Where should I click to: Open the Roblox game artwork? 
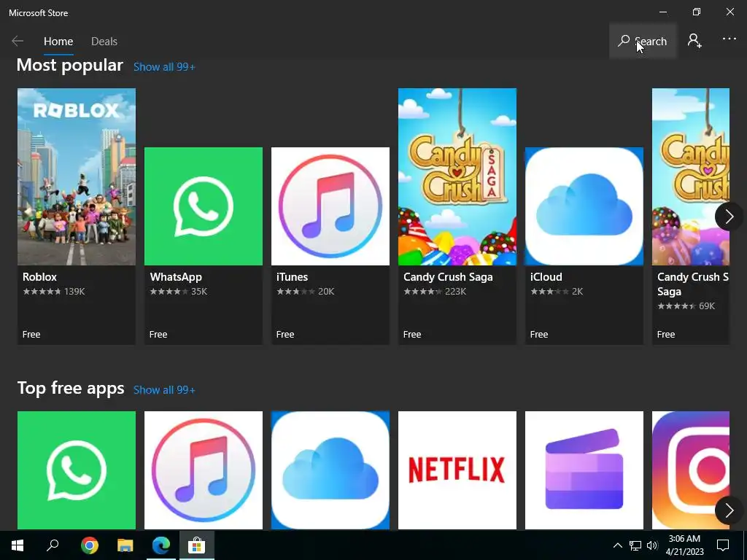[x=76, y=176]
